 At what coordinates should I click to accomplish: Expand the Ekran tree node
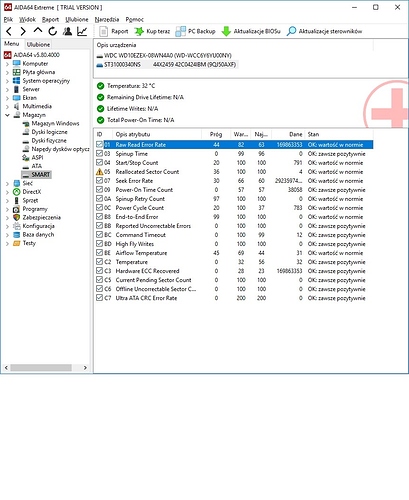7,98
